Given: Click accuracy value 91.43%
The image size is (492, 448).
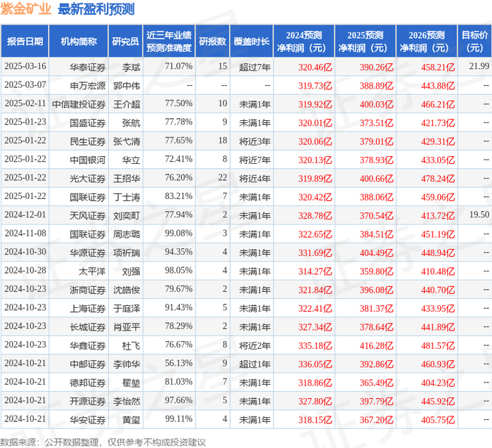Looking at the screenshot, I should [179, 307].
